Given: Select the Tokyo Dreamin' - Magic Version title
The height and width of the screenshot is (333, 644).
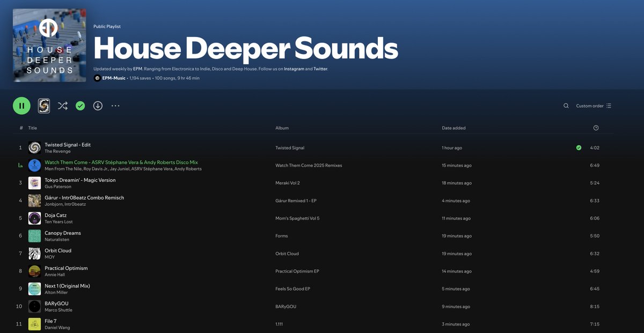Looking at the screenshot, I should tap(80, 180).
